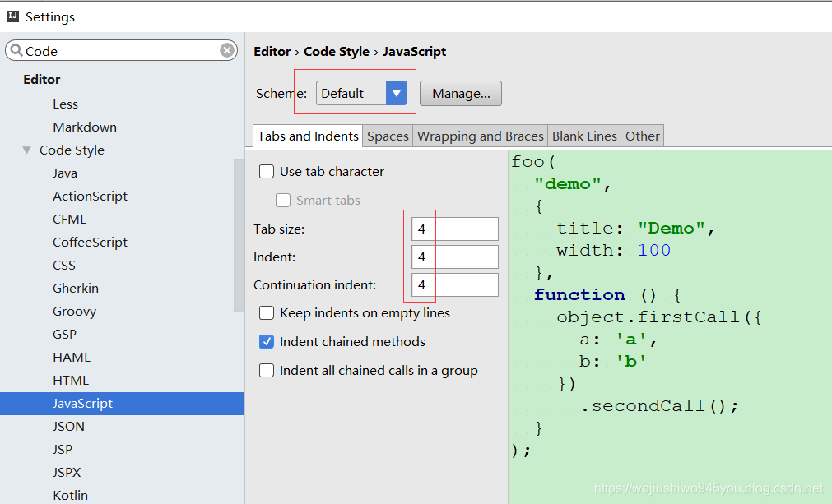Select Gherkin code style

coord(76,289)
